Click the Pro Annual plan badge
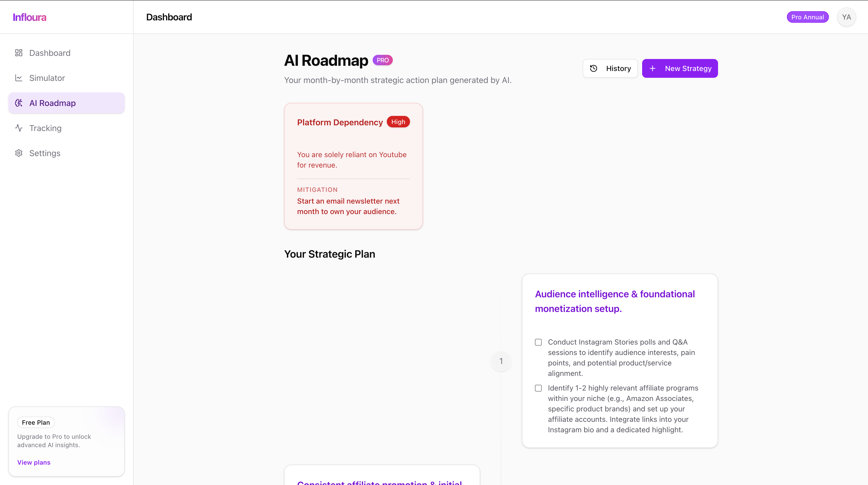 808,17
